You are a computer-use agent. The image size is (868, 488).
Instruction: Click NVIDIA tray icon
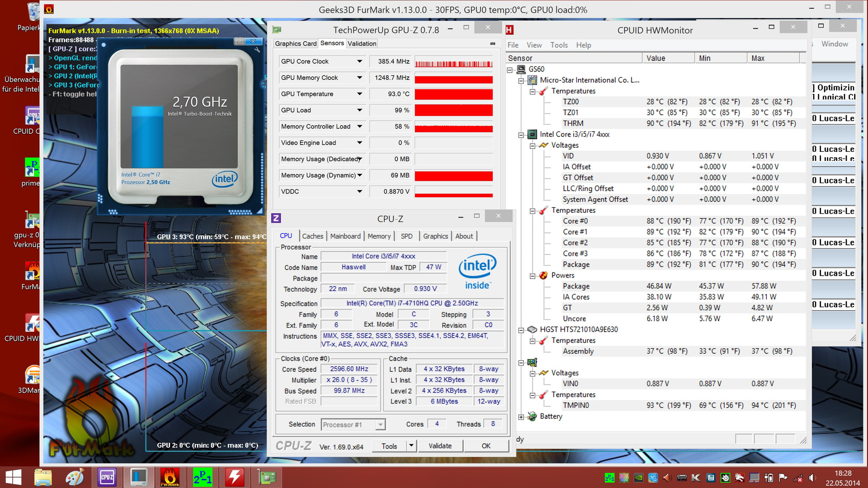click(638, 478)
